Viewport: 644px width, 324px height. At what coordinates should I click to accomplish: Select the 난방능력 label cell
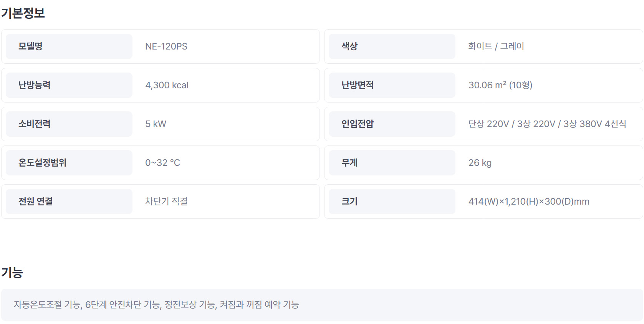[x=69, y=85]
